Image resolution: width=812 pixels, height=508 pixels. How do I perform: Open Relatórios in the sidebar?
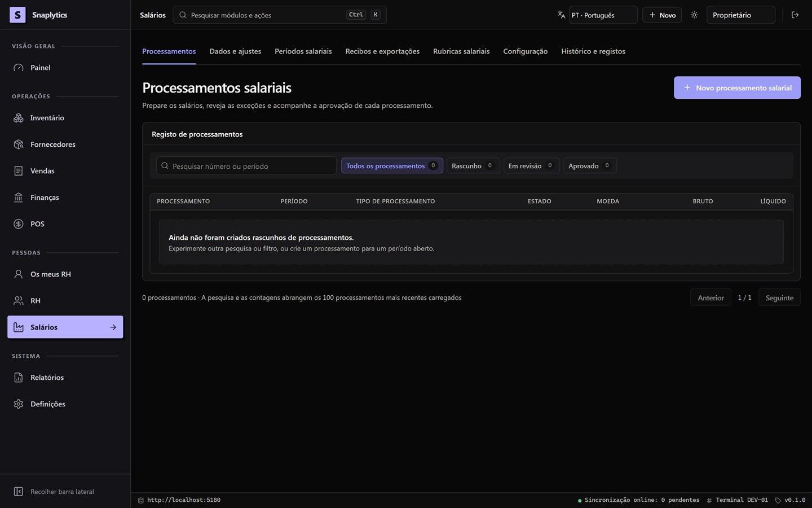65,378
